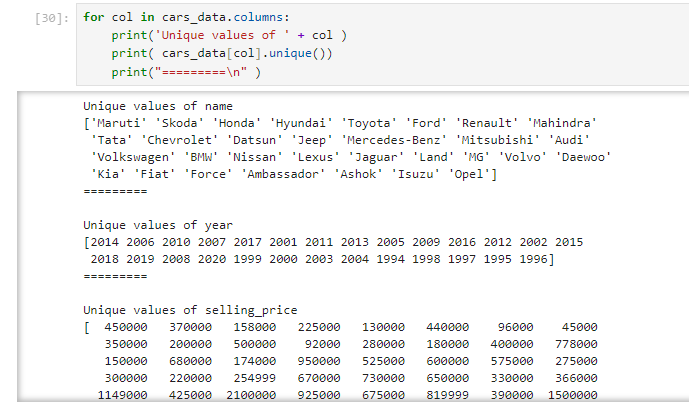This screenshot has height=407, width=689.
Task: Click the 'Unique values of selling_price' heading
Action: coord(190,310)
